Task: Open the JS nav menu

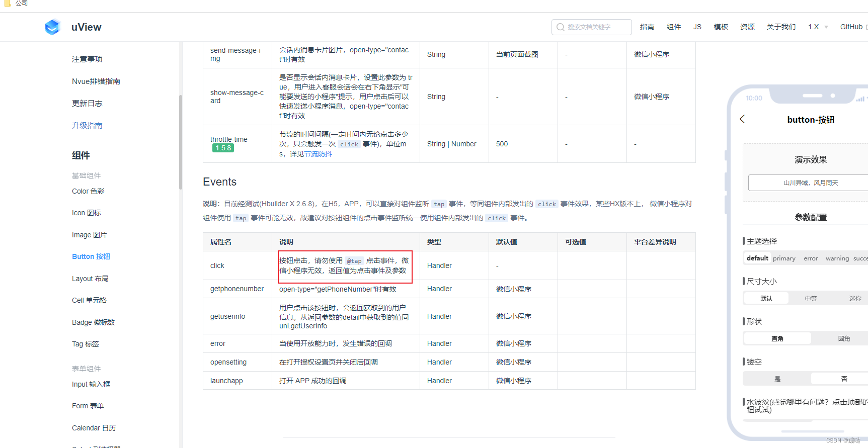Action: click(x=697, y=27)
